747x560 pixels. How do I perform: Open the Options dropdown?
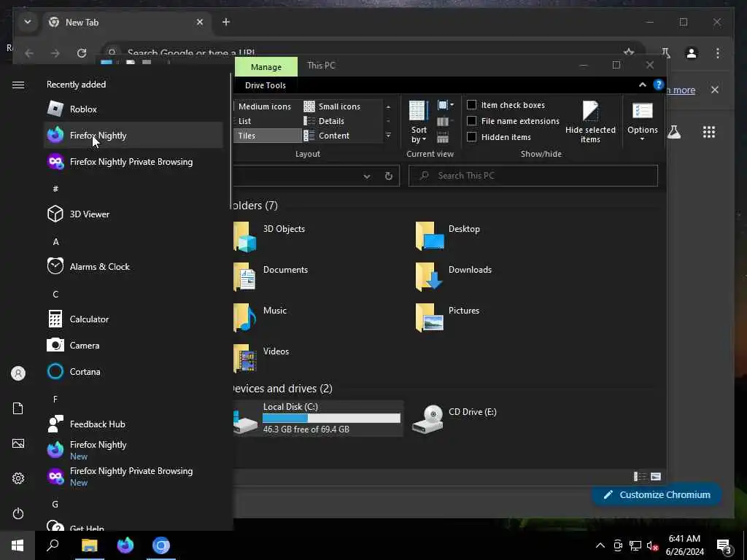[642, 122]
